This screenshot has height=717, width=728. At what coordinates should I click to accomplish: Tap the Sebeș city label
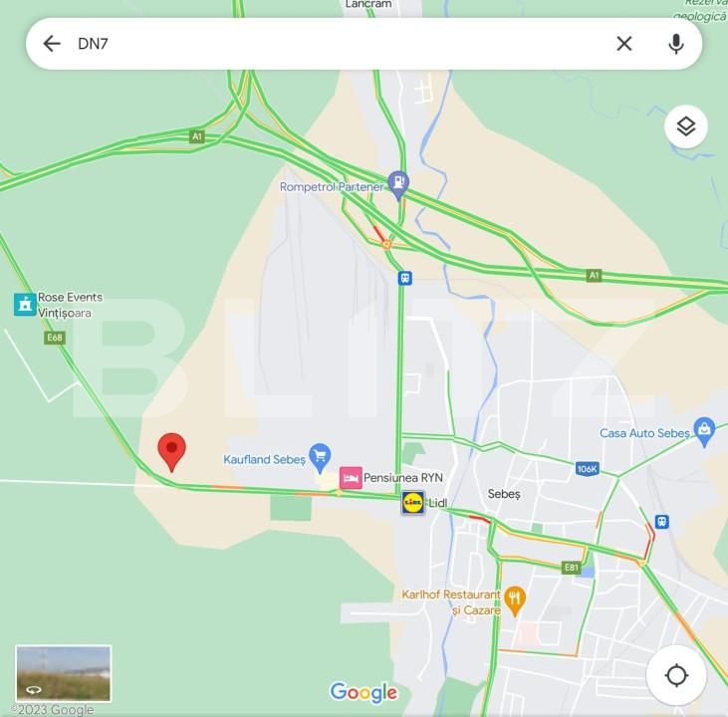pos(504,494)
